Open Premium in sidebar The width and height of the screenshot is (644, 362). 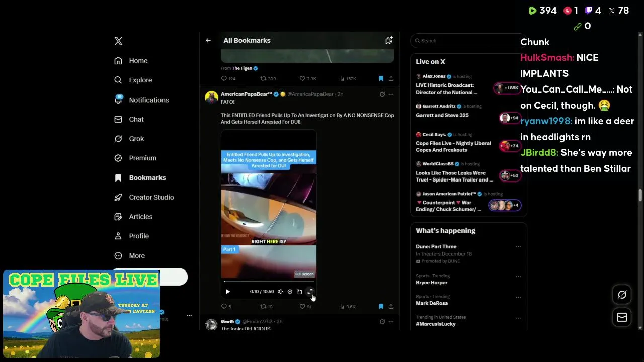pyautogui.click(x=135, y=158)
